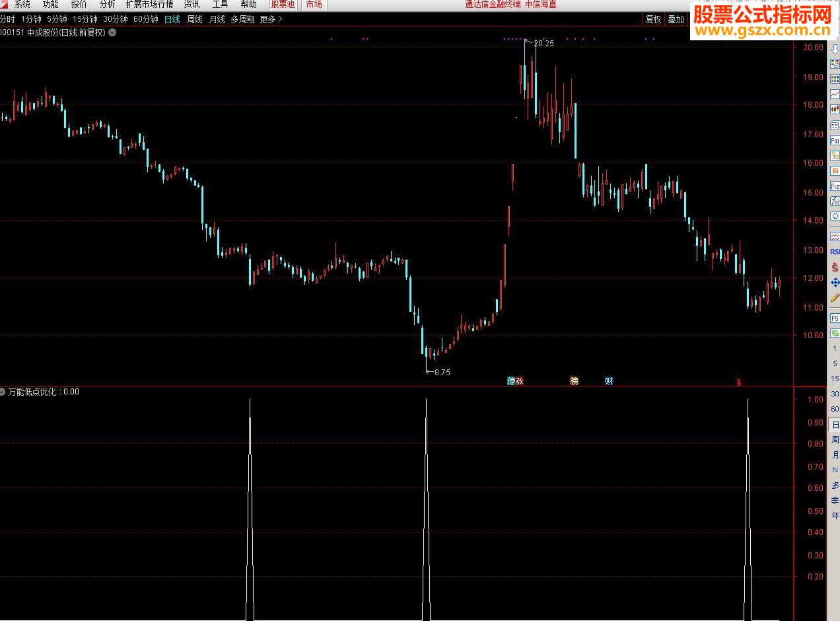Click the orange document icon in sidebar
Screen dimensions: 840x621
coord(835,170)
